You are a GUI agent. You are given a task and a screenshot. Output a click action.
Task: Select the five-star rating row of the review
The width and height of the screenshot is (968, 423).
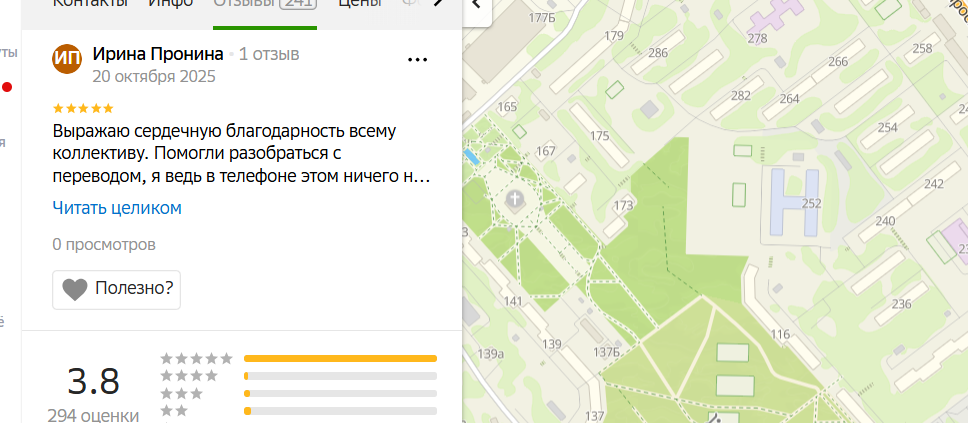(x=83, y=109)
